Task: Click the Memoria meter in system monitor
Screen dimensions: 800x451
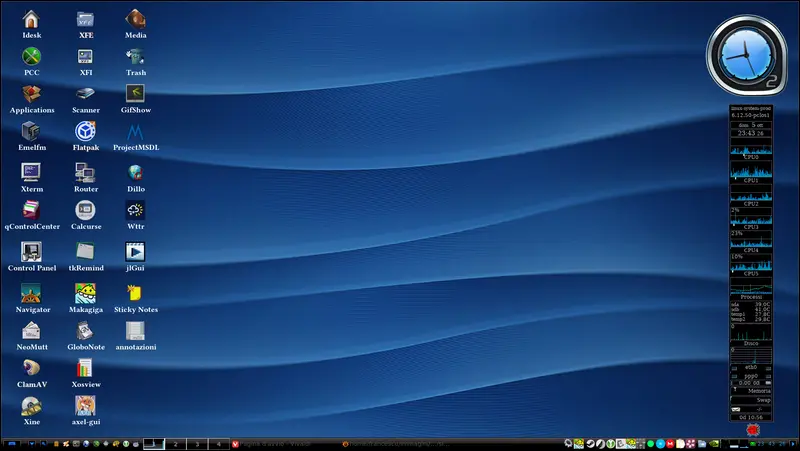Action: 751,390
